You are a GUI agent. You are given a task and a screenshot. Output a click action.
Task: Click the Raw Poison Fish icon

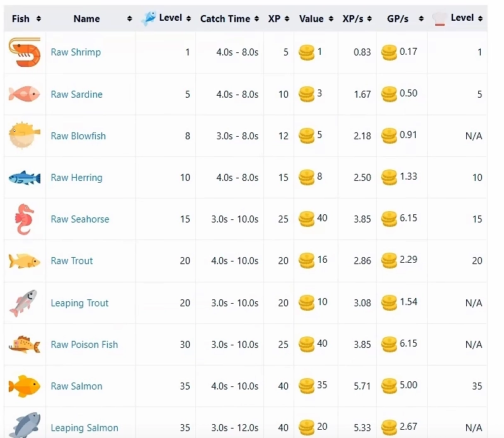tap(25, 345)
